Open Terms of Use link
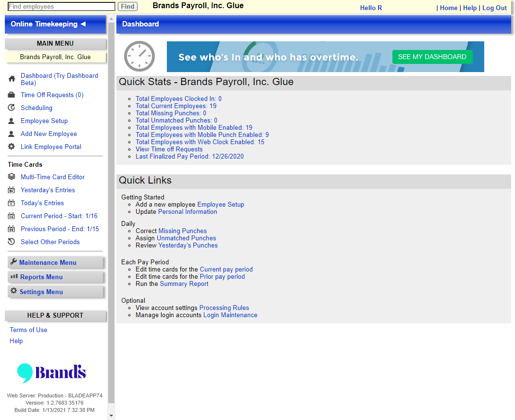The height and width of the screenshot is (420, 515). 28,330
